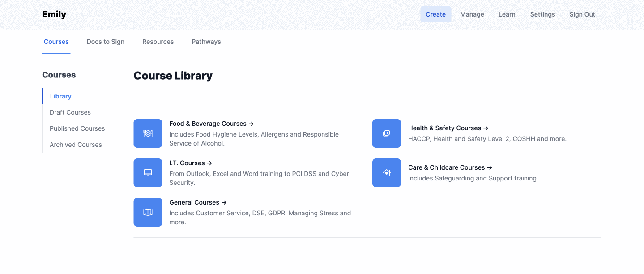The height and width of the screenshot is (274, 644).
Task: Click the Emily logo title
Action: pyautogui.click(x=54, y=14)
